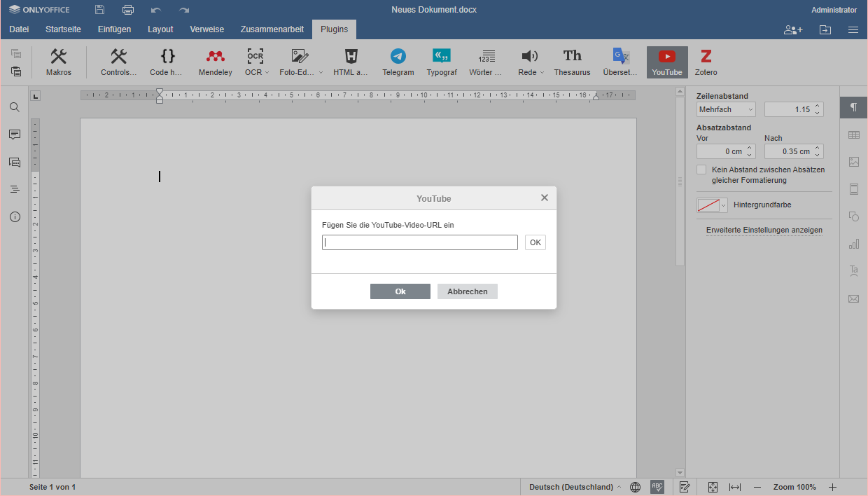Switch to the Einfügen tab
Viewport: 868px width, 496px height.
pos(114,29)
